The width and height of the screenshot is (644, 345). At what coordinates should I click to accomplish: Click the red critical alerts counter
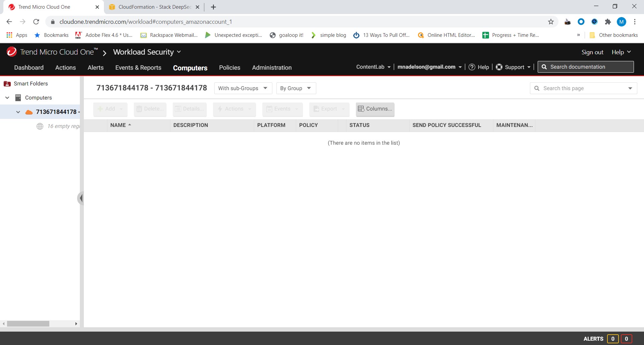click(626, 339)
